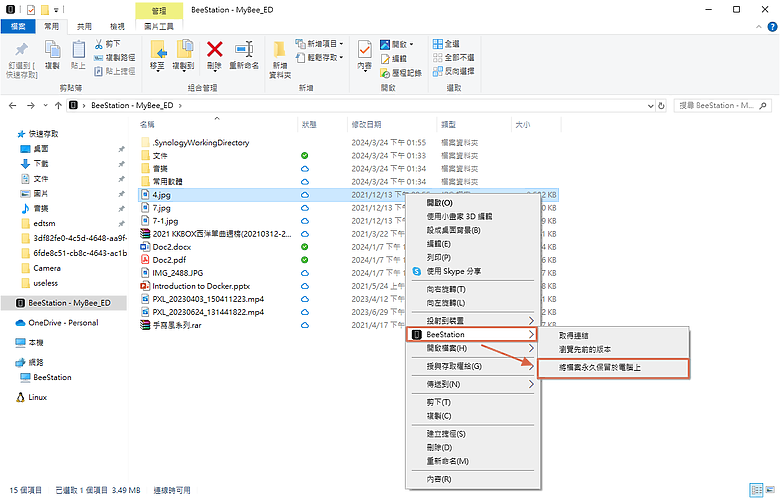Go up one folder level arrow
Viewport: 780px width, 498px height.
tap(58, 105)
